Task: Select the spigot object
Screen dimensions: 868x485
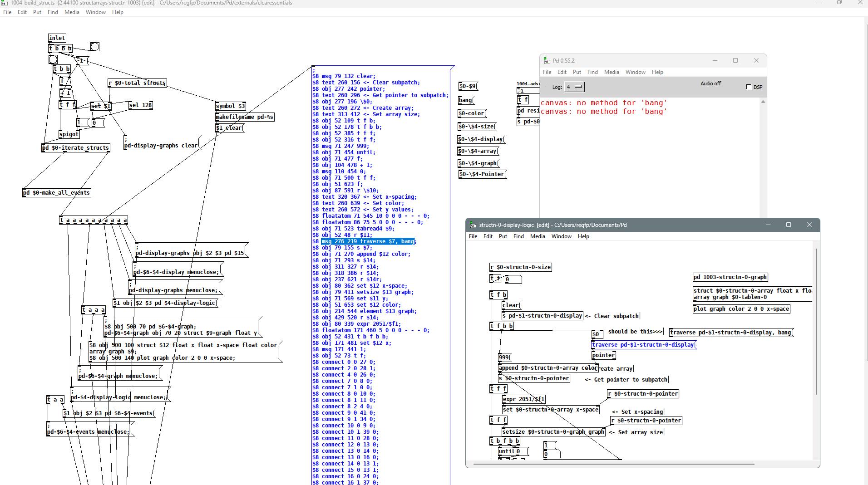Action: click(x=69, y=134)
